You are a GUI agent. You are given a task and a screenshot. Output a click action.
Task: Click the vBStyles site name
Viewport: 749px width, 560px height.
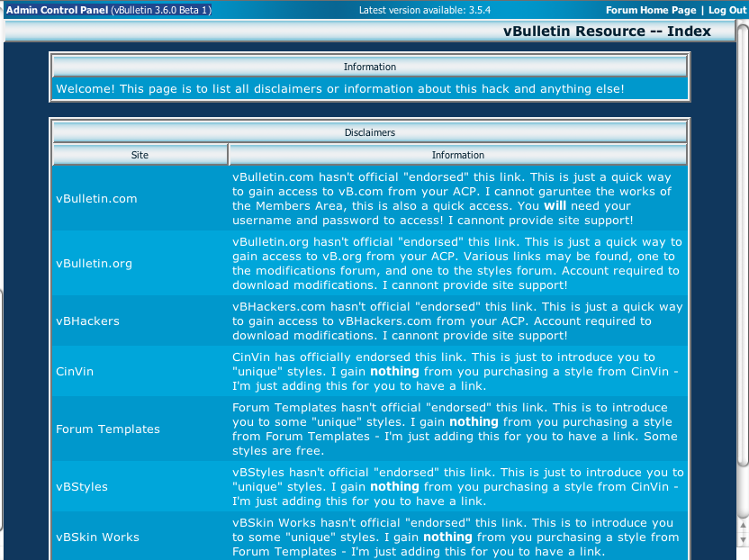point(81,486)
